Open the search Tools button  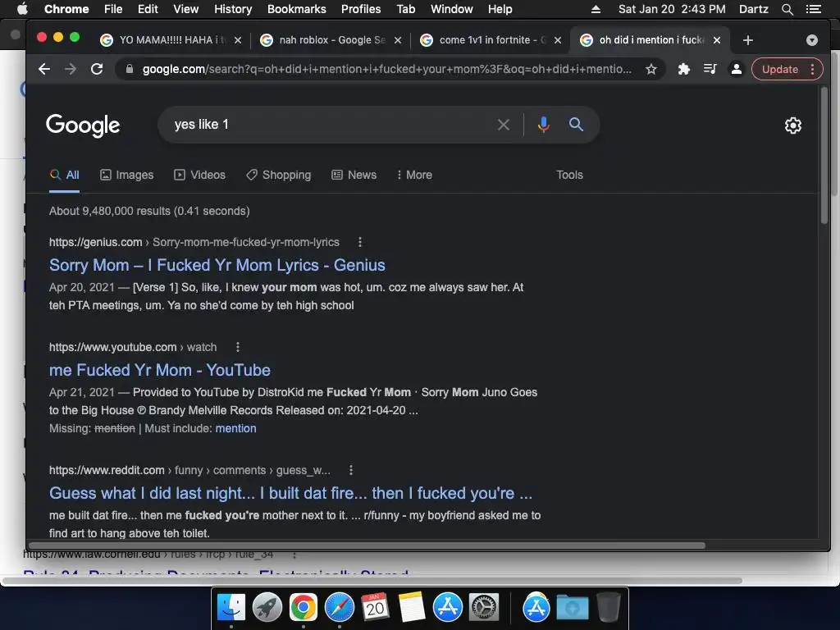click(569, 176)
